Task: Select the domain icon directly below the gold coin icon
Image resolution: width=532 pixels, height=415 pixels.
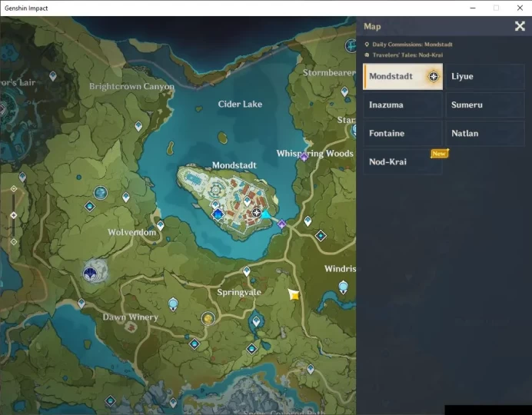Action: [x=195, y=344]
